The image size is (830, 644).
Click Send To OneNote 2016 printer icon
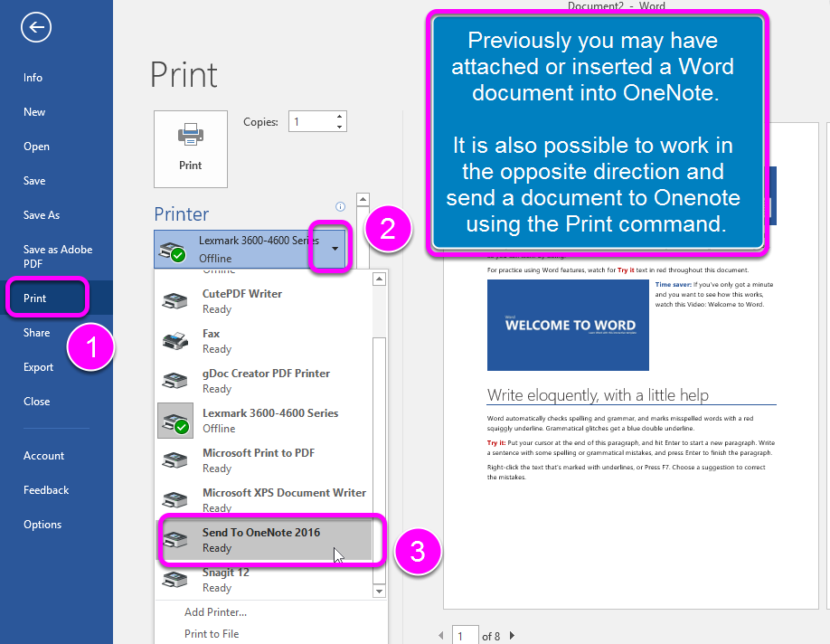174,540
